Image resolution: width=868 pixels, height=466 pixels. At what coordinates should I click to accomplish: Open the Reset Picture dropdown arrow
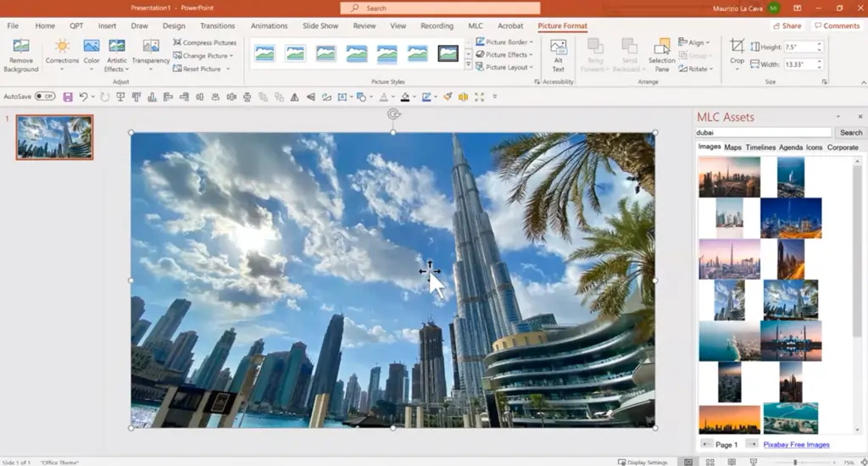point(227,69)
